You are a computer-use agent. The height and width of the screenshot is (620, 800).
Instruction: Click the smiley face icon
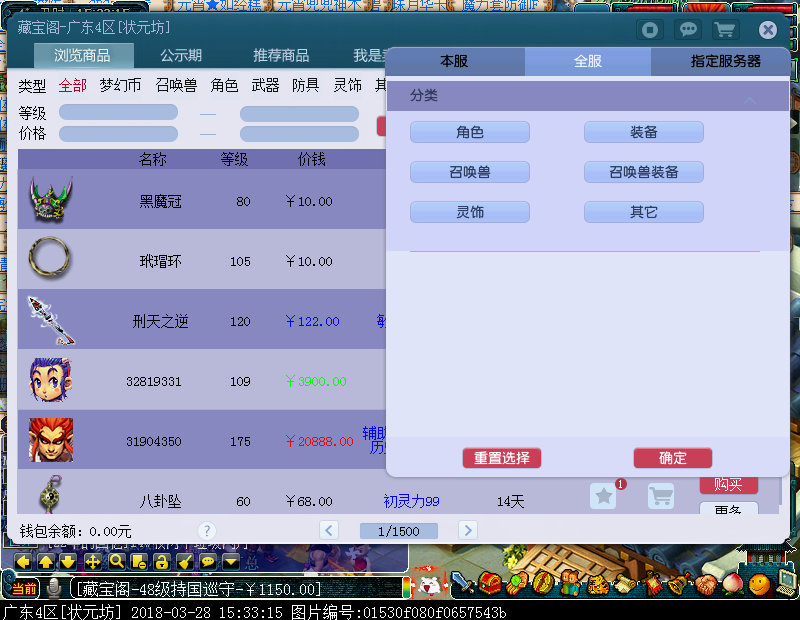click(x=760, y=584)
